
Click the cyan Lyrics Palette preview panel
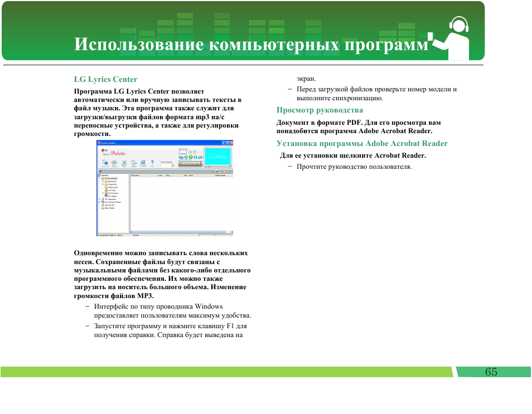217,157
